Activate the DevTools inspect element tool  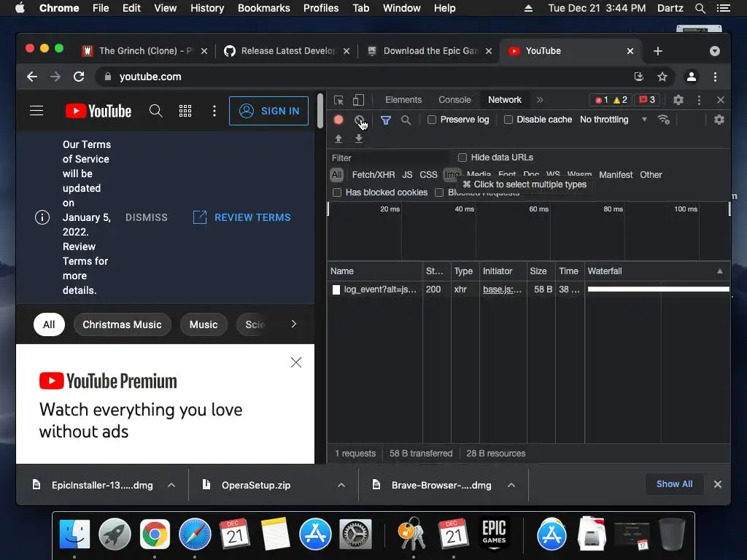[338, 100]
